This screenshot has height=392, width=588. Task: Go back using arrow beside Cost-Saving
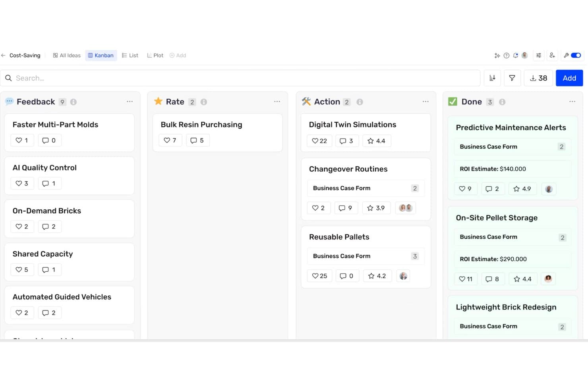[4, 56]
